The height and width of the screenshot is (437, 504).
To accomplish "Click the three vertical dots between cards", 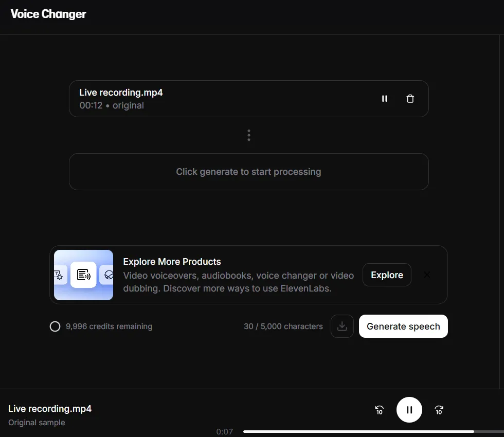I will [x=249, y=135].
